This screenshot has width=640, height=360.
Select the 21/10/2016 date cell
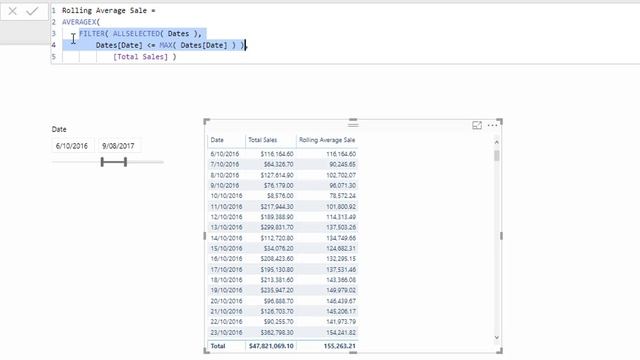[x=227, y=311]
